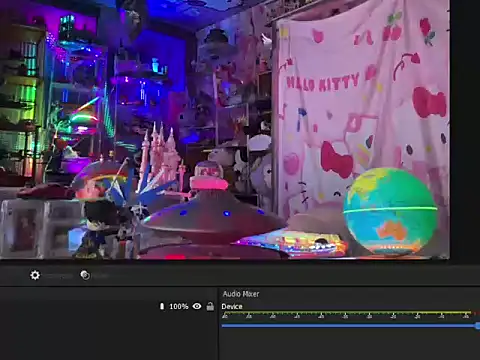
Task: Hide the source with the eye icon
Action: (197, 306)
